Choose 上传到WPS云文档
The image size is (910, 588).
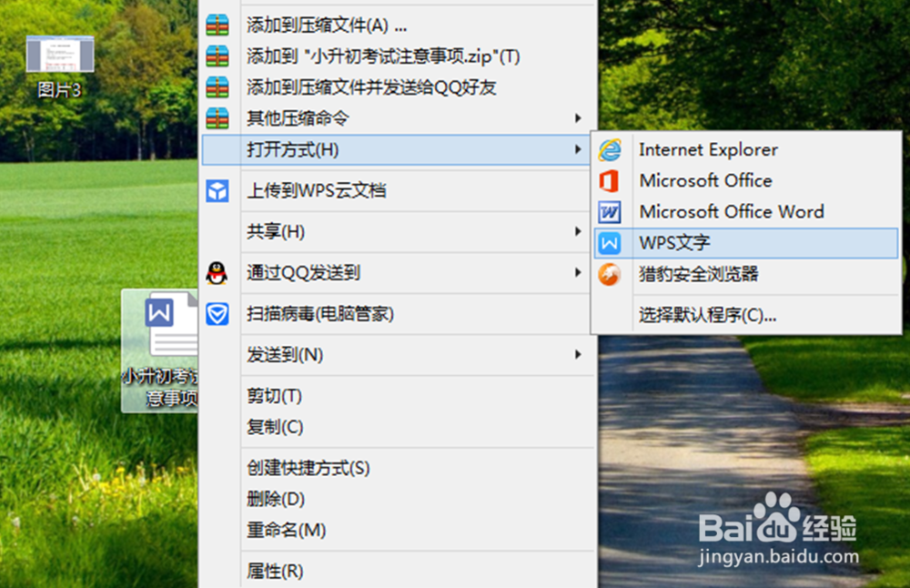(399, 191)
